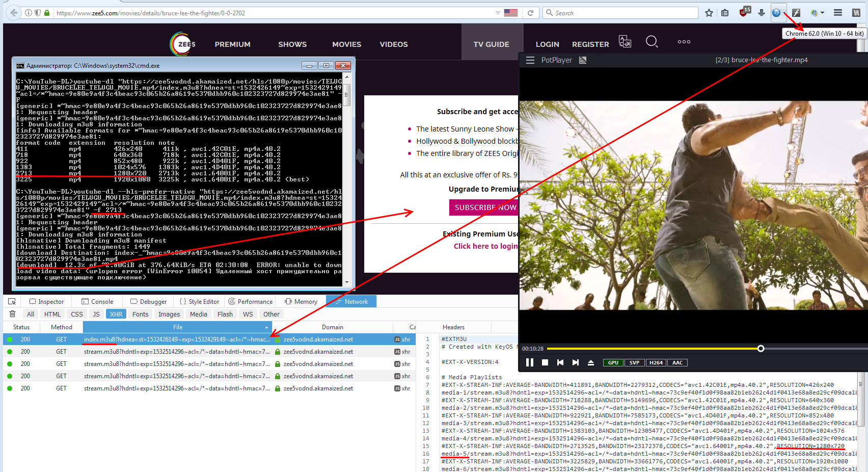Switch to the Style Editor tab
Image resolution: width=868 pixels, height=472 pixels.
(199, 302)
